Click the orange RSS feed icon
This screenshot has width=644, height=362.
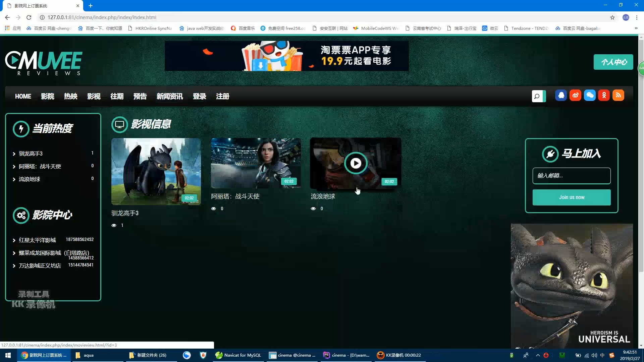pos(618,96)
